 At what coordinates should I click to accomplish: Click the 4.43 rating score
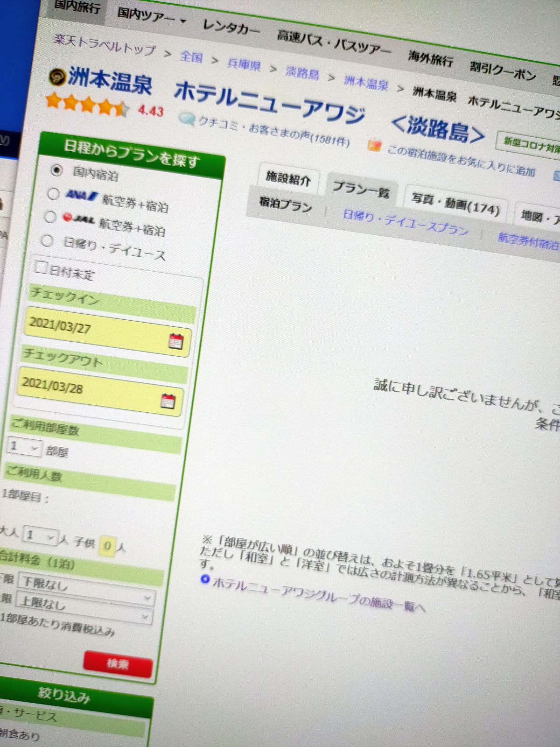(x=151, y=111)
